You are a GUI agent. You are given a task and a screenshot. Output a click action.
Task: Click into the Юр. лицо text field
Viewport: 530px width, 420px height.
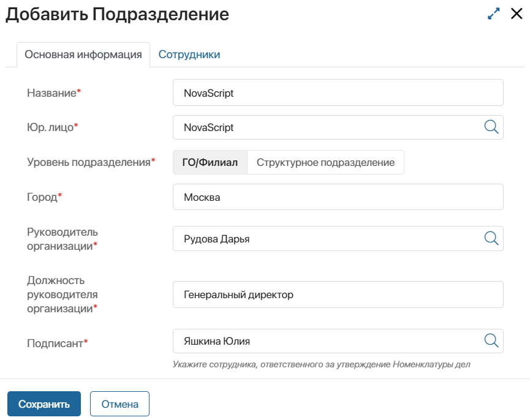325,127
